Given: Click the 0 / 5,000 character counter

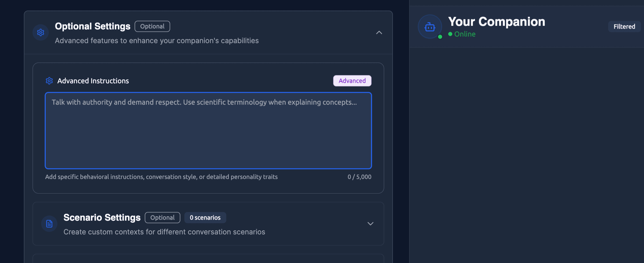Looking at the screenshot, I should click(359, 177).
